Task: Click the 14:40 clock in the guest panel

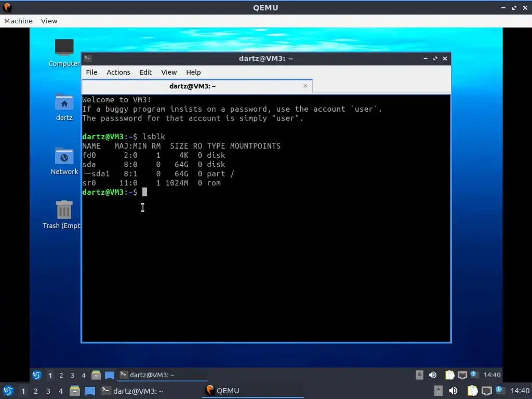Action: tap(492, 375)
